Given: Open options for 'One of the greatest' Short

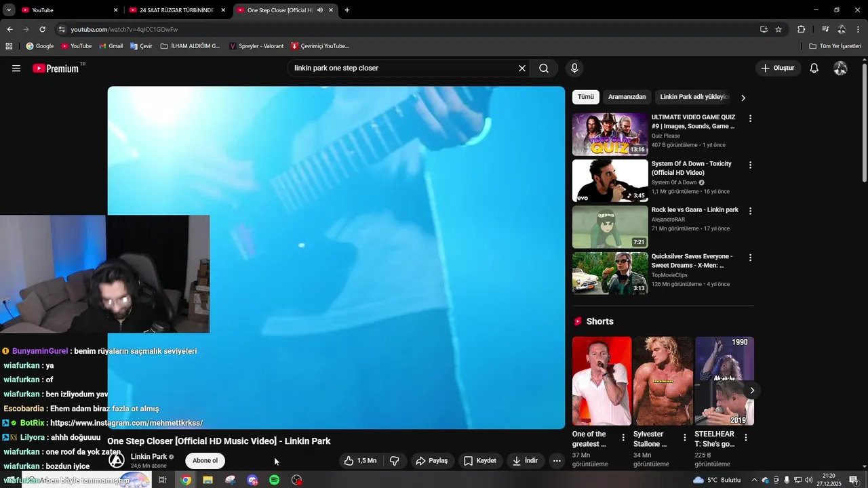Looking at the screenshot, I should [623, 438].
